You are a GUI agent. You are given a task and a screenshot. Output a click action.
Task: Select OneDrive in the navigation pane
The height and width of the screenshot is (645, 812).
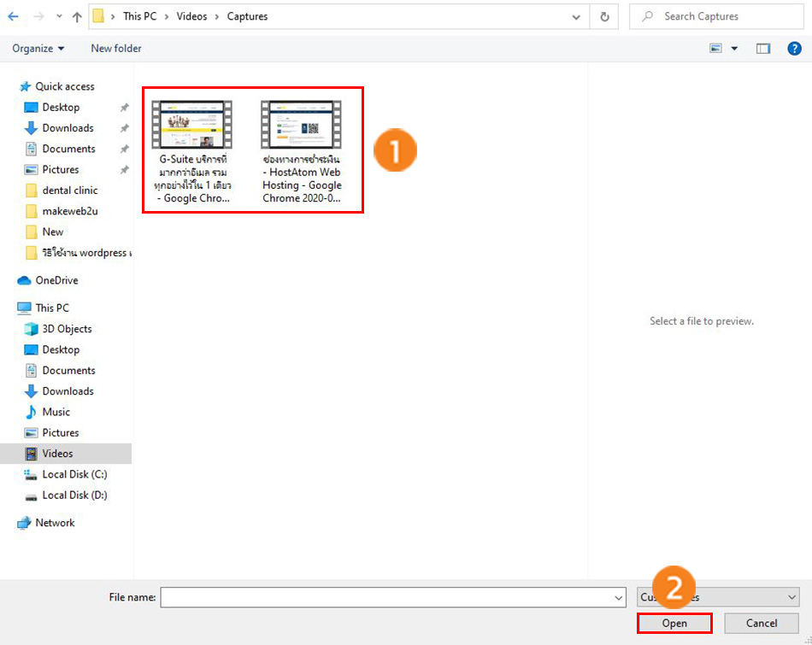pos(56,280)
